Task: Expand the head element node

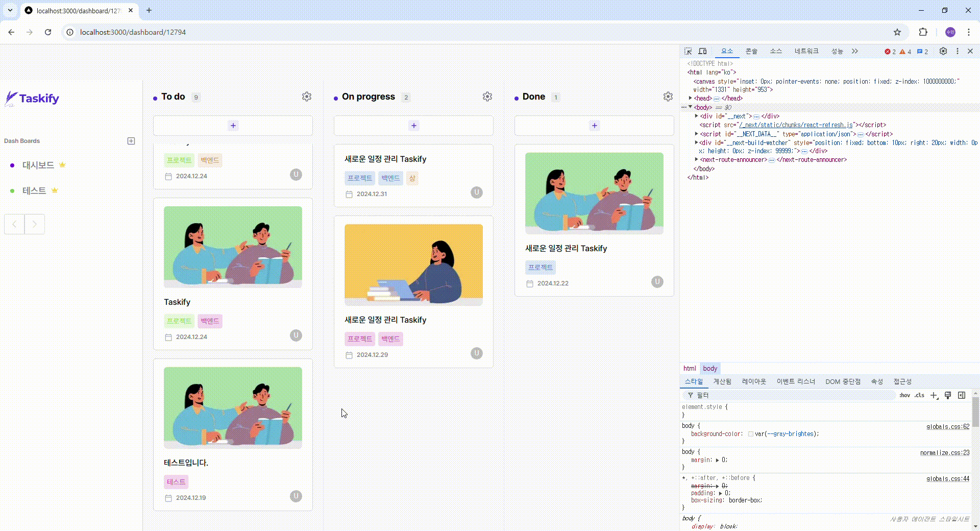Action: point(691,98)
